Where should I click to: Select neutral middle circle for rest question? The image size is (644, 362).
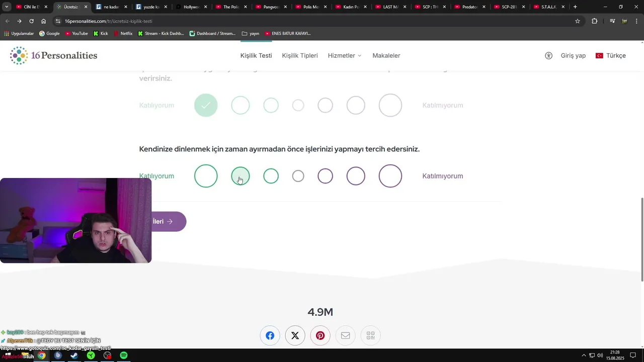pyautogui.click(x=298, y=176)
